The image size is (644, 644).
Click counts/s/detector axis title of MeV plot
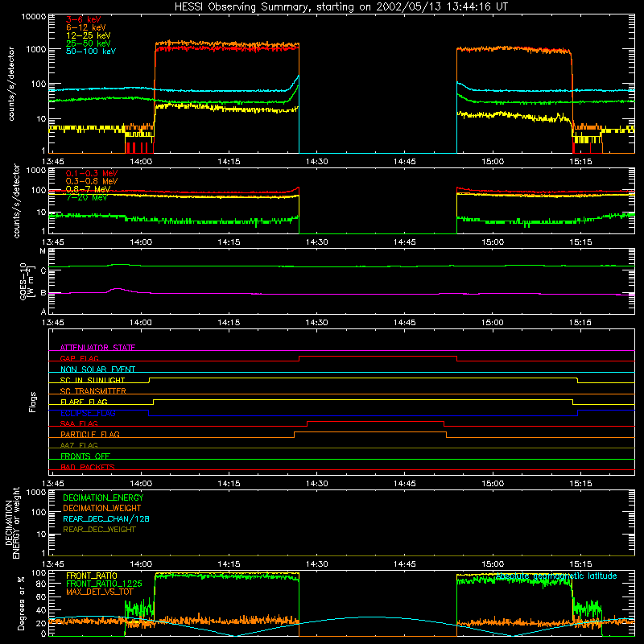click(x=16, y=200)
